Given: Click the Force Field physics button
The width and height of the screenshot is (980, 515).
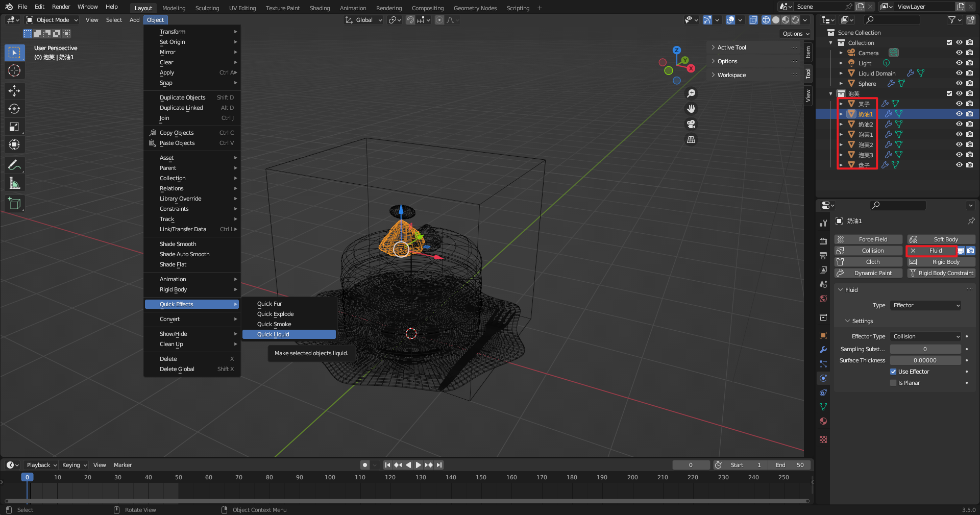Looking at the screenshot, I should tap(868, 239).
